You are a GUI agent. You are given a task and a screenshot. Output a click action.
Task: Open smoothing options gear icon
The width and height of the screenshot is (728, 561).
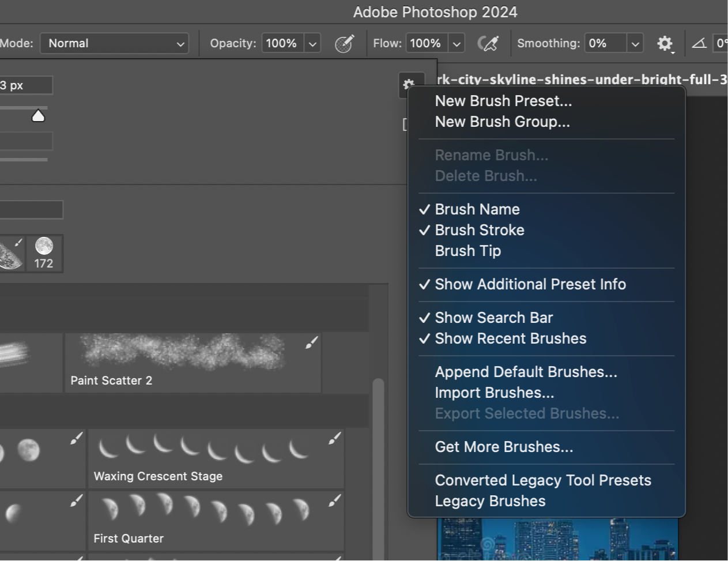(x=665, y=43)
